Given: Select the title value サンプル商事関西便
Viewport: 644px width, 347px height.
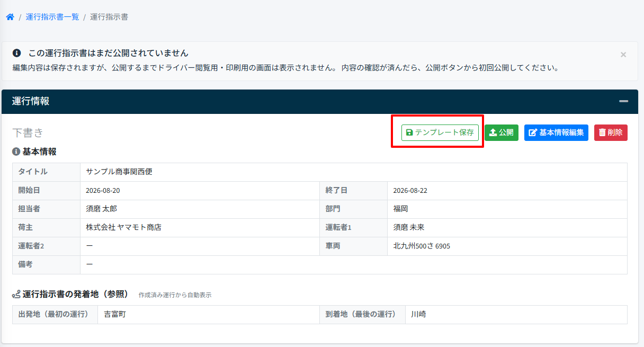Looking at the screenshot, I should point(119,172).
